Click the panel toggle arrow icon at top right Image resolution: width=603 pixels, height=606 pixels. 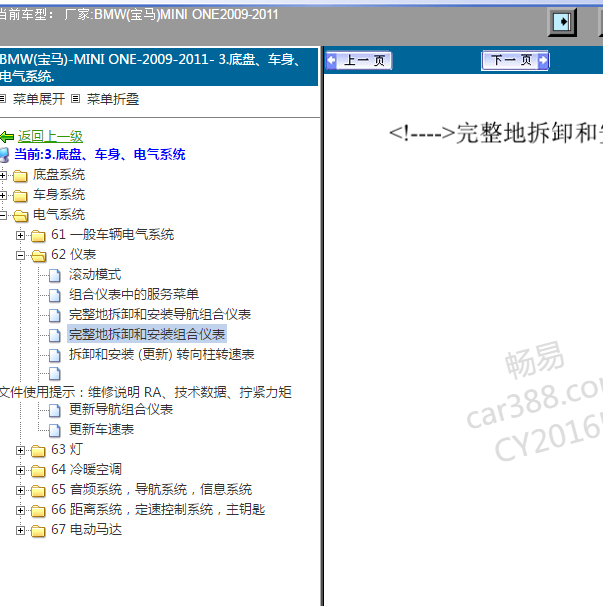[562, 22]
